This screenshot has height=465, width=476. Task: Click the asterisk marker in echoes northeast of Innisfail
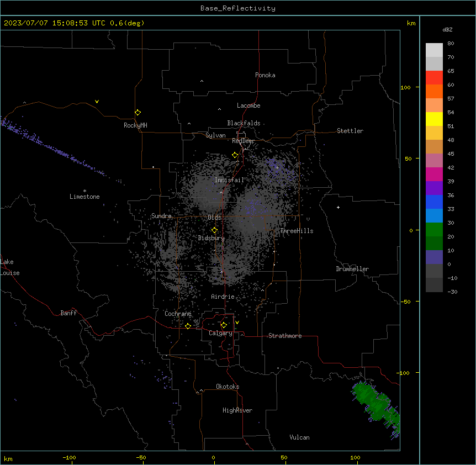277,167
